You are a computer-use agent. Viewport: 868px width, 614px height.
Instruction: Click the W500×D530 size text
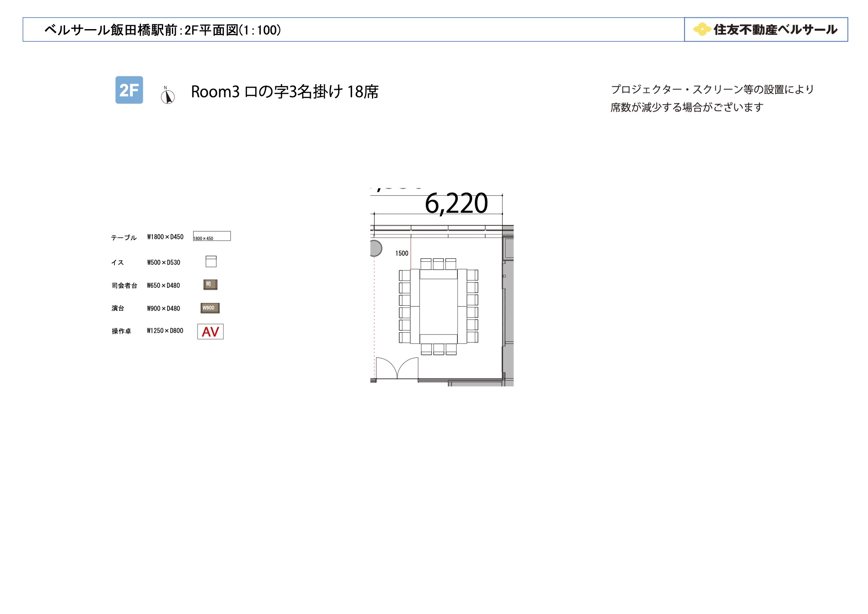[164, 262]
